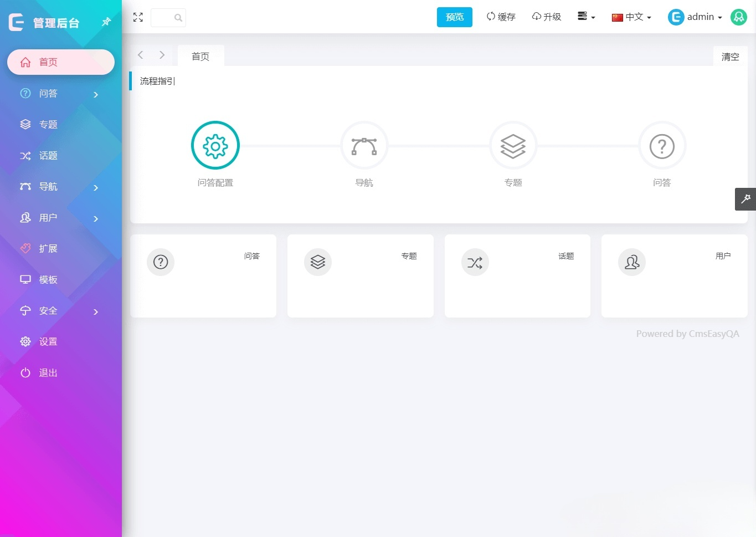Viewport: 756px width, 537px height.
Task: Click the 清空 link to clear tabs
Action: (x=729, y=57)
